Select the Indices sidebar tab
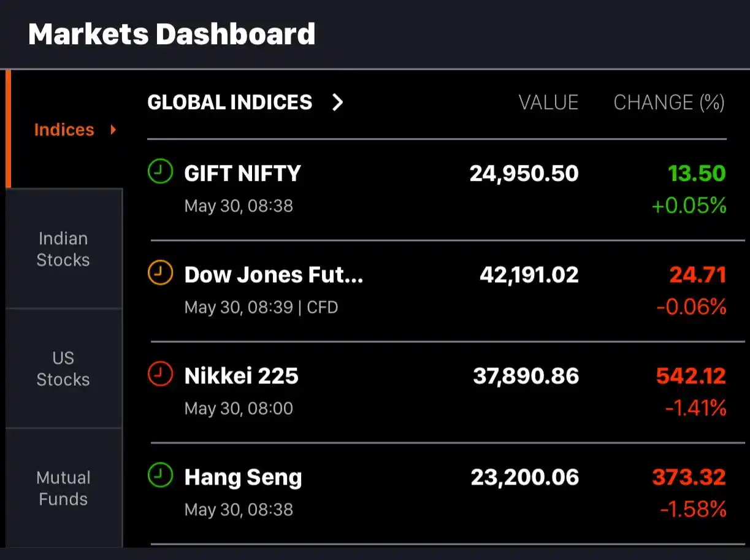The width and height of the screenshot is (750, 560). pyautogui.click(x=64, y=129)
